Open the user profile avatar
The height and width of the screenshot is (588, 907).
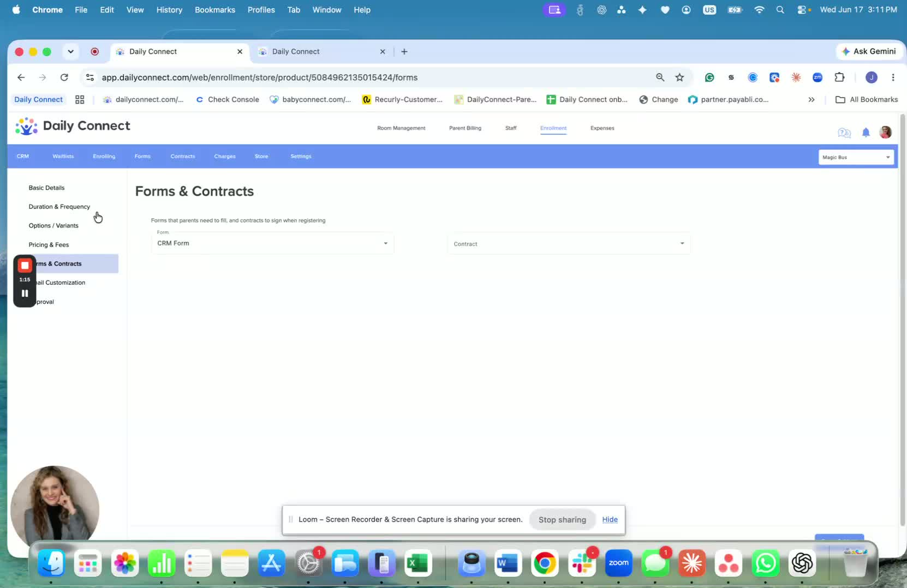885,132
